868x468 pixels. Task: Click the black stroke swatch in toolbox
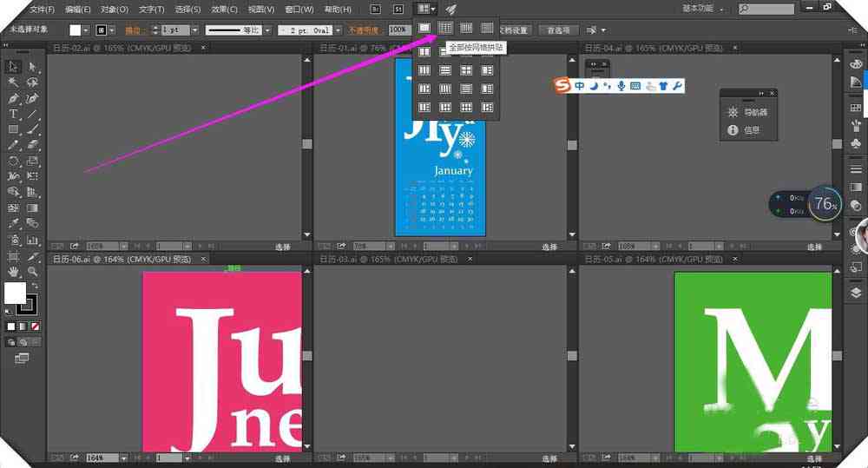tap(29, 305)
